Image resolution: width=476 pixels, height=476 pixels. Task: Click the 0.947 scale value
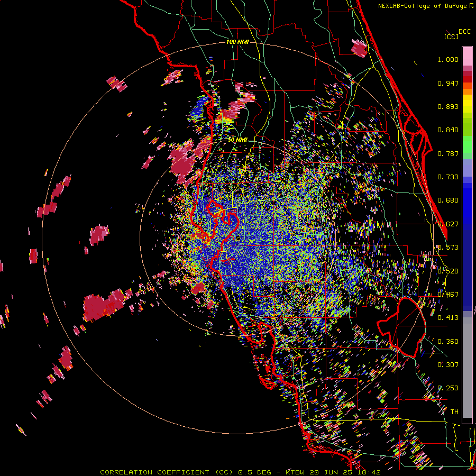448,83
